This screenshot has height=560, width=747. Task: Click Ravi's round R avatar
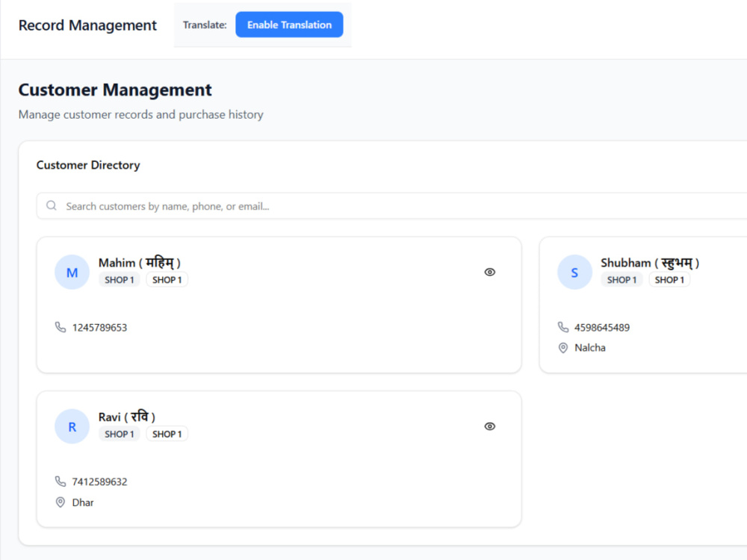point(72,426)
